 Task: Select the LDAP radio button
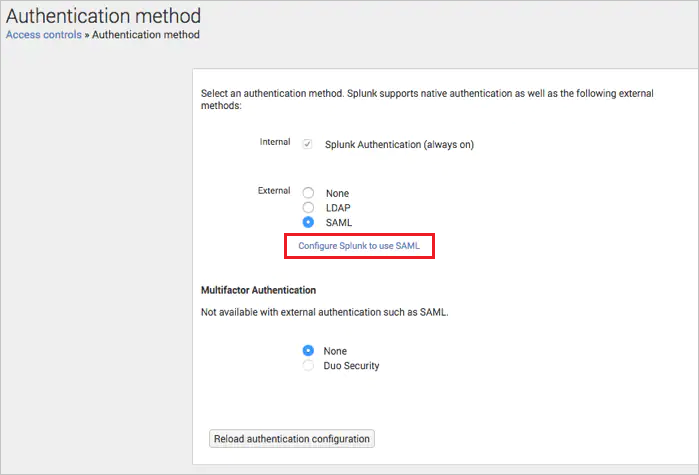[x=308, y=208]
